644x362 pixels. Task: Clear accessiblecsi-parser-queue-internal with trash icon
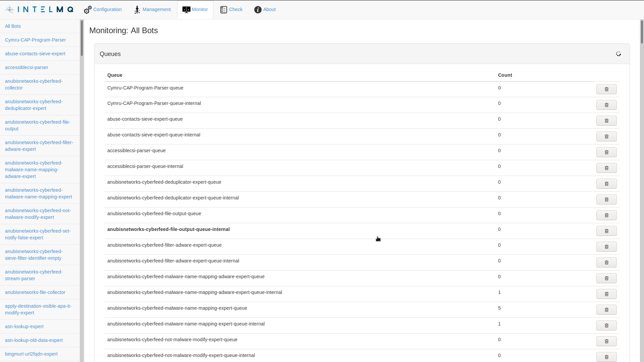(606, 168)
